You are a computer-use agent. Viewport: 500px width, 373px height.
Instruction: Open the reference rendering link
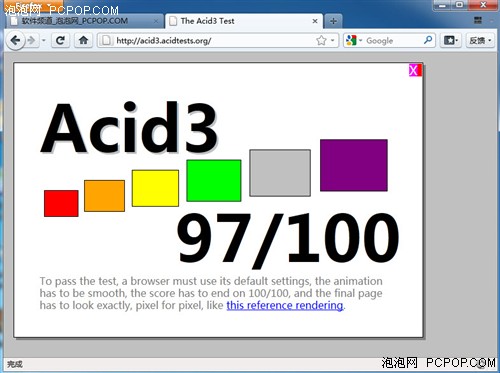(285, 305)
